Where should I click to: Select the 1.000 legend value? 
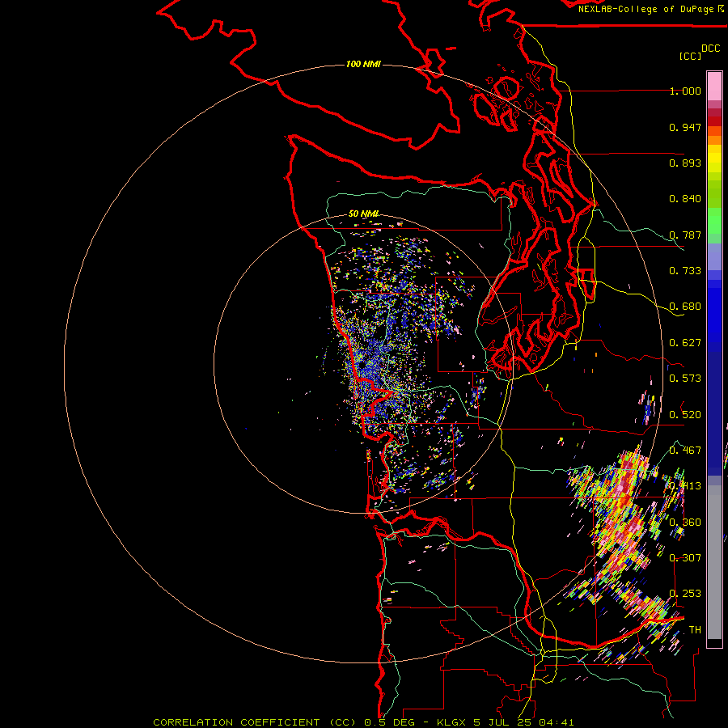click(x=685, y=91)
